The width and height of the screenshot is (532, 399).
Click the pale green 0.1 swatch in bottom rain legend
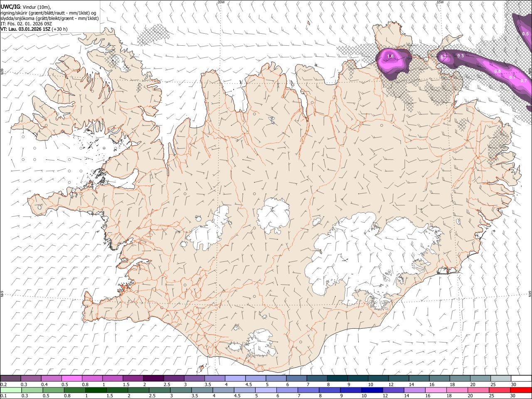pyautogui.click(x=11, y=390)
